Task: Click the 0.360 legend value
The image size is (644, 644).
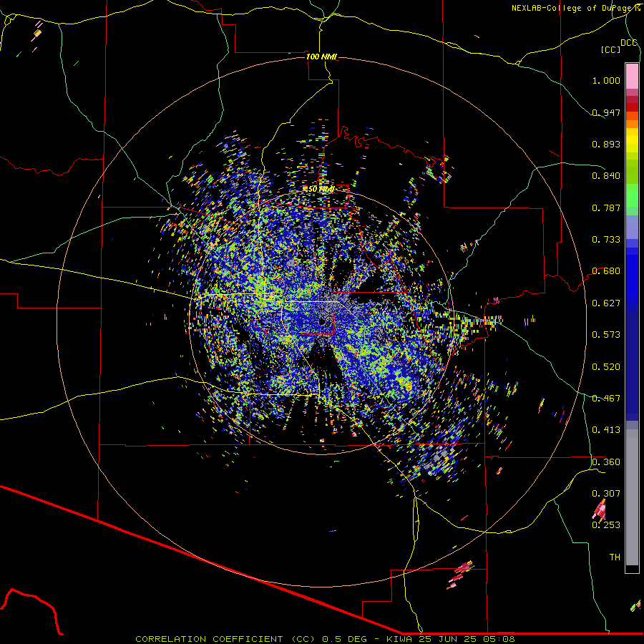Action: (606, 462)
